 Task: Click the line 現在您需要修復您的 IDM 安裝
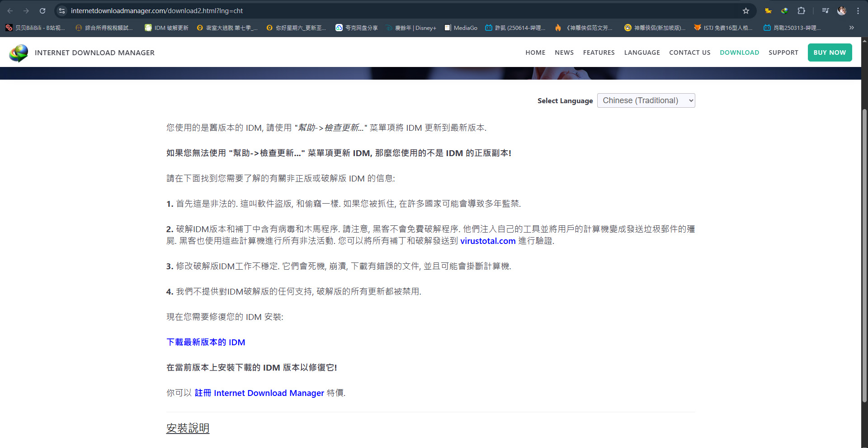225,317
